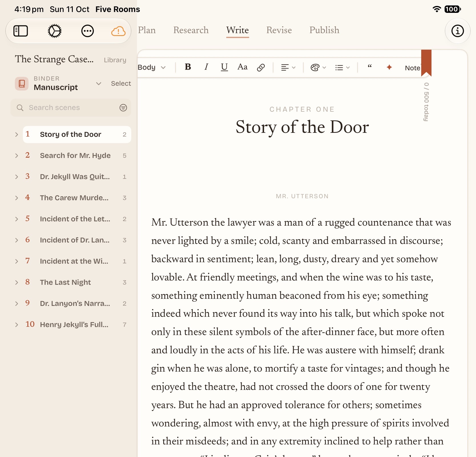Click the search magnifier icon
This screenshot has height=457, width=476.
coord(20,108)
